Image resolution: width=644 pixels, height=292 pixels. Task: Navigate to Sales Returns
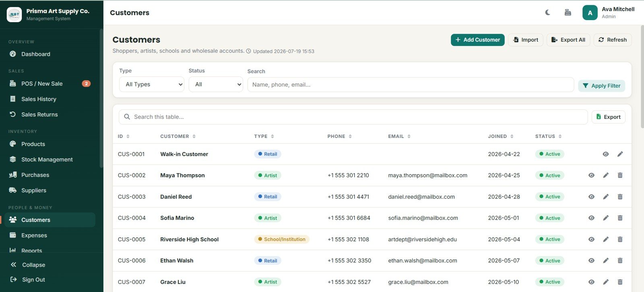coord(50,115)
